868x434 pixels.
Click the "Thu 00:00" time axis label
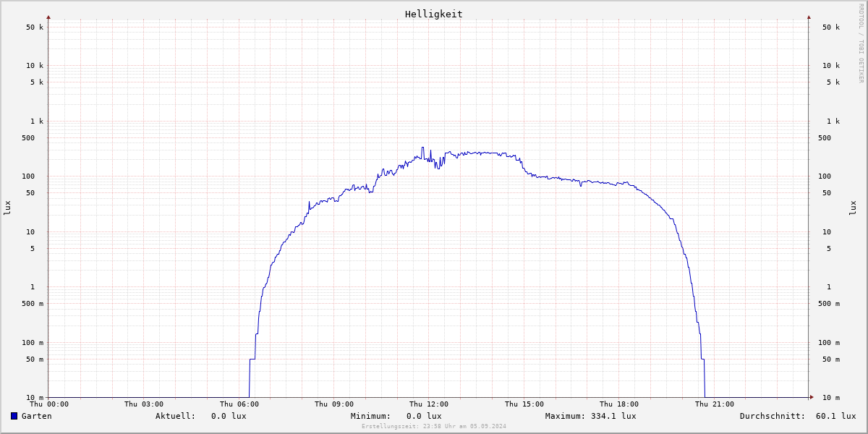[x=49, y=404]
